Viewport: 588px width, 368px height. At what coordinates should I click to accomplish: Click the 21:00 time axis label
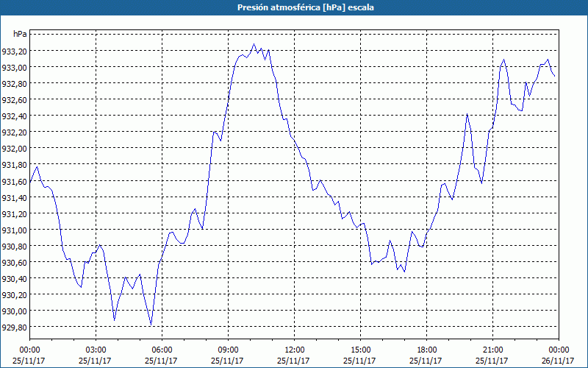point(492,350)
